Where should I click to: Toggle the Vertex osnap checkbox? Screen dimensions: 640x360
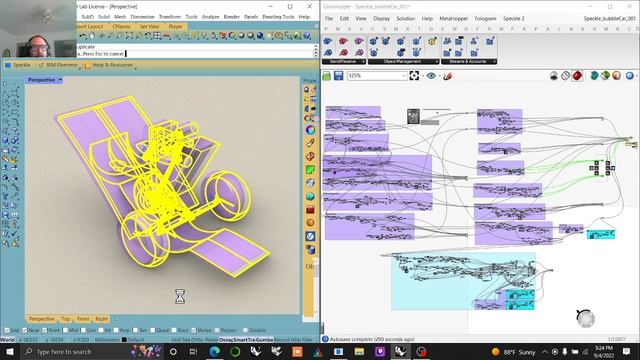click(x=194, y=330)
